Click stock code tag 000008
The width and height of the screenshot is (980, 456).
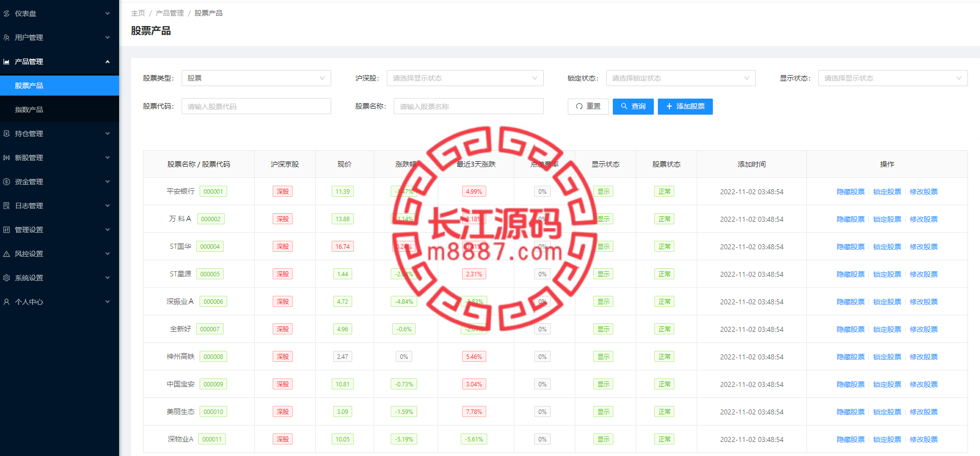[x=213, y=356]
